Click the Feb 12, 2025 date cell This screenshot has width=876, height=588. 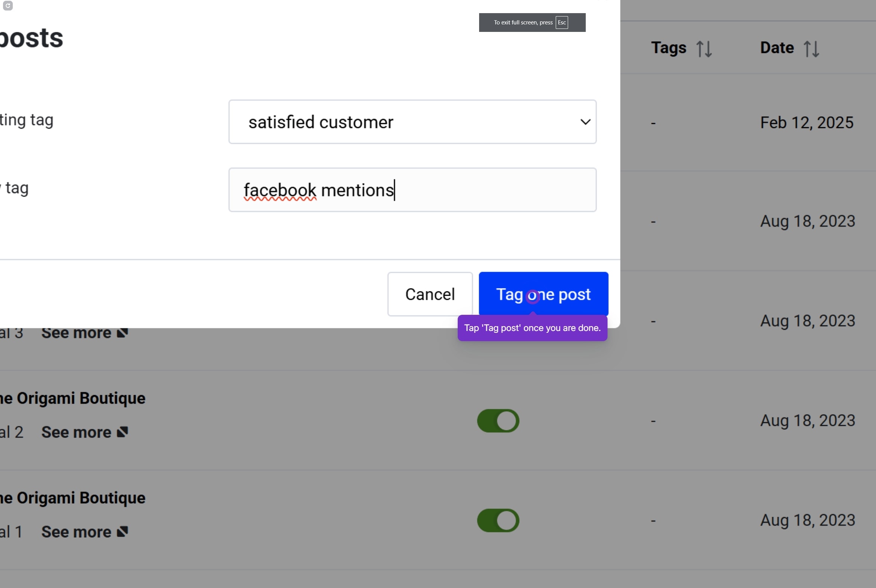pyautogui.click(x=807, y=123)
